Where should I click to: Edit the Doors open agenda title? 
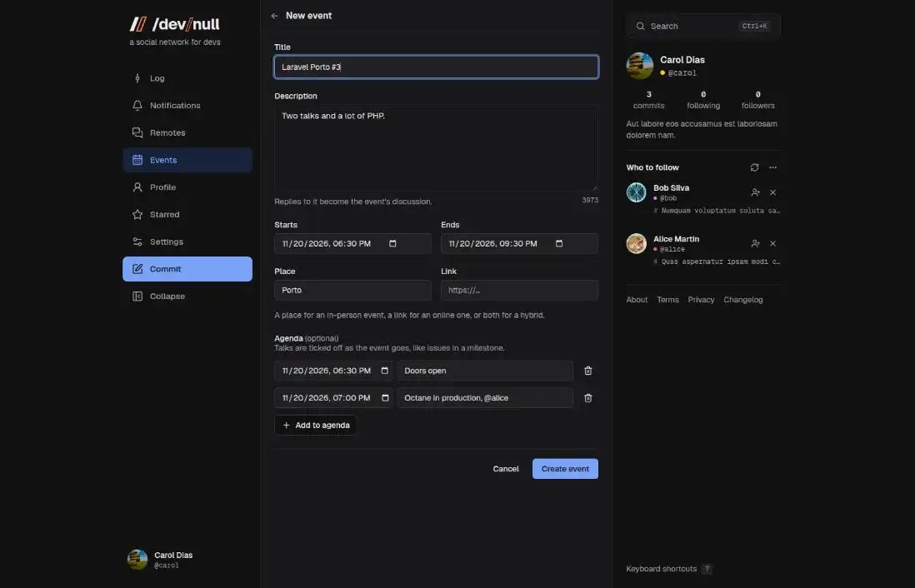pos(485,371)
